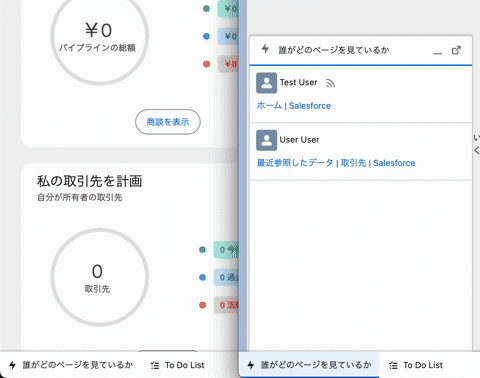Click the blue ¥0 legend chip in pipeline
Screen dimensions: 480x378
228,36
